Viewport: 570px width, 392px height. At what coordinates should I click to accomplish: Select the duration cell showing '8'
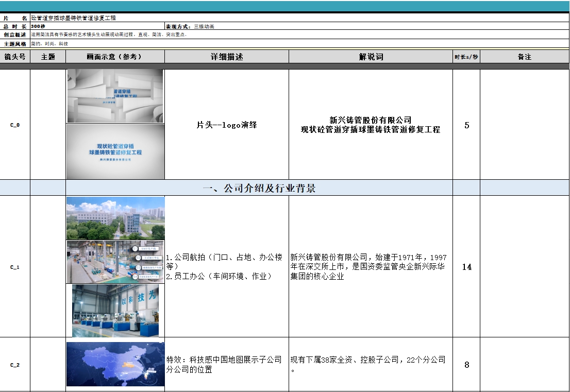[466, 365]
